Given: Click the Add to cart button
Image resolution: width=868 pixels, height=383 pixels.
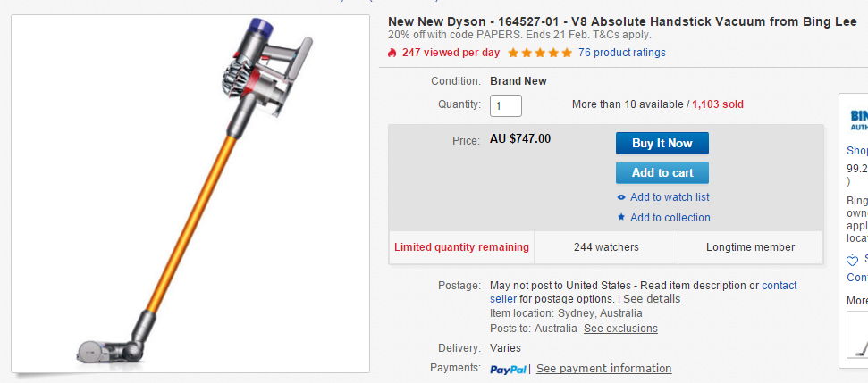Looking at the screenshot, I should (662, 172).
